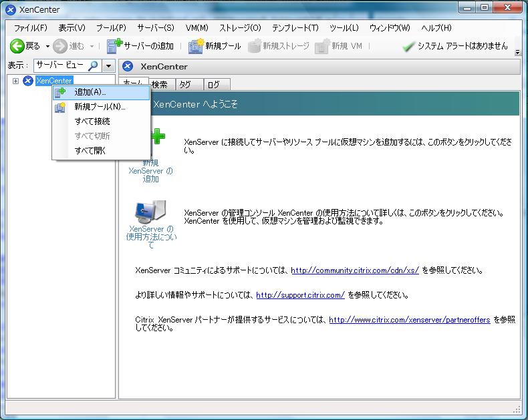Screen dimensions: 528x420
Task: Choose すべて切断 from context menu
Action: (102, 136)
